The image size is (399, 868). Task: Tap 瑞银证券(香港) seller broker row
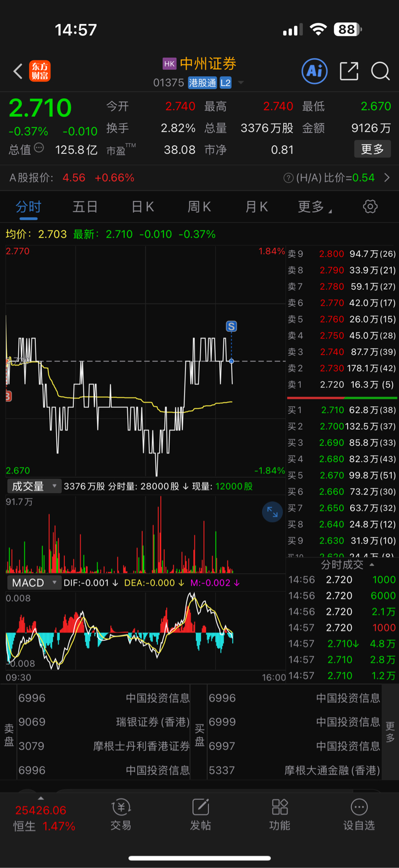point(104,722)
